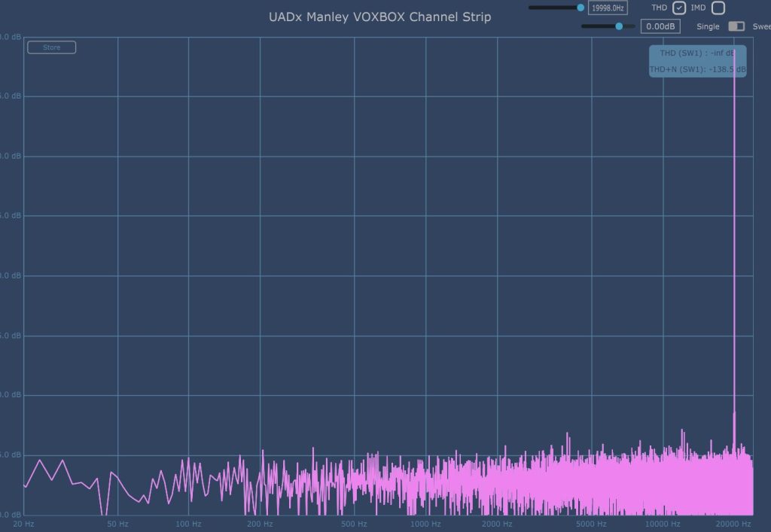Click the Single mode label

coord(708,26)
